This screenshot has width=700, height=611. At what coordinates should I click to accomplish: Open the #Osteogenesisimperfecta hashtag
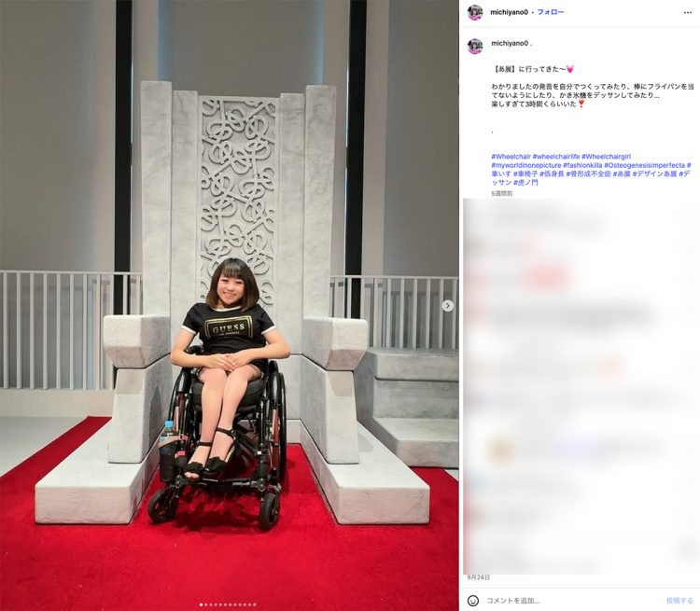coord(644,165)
